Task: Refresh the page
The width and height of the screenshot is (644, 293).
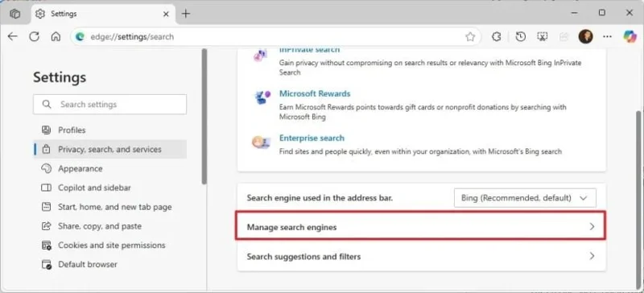Action: pyautogui.click(x=34, y=36)
